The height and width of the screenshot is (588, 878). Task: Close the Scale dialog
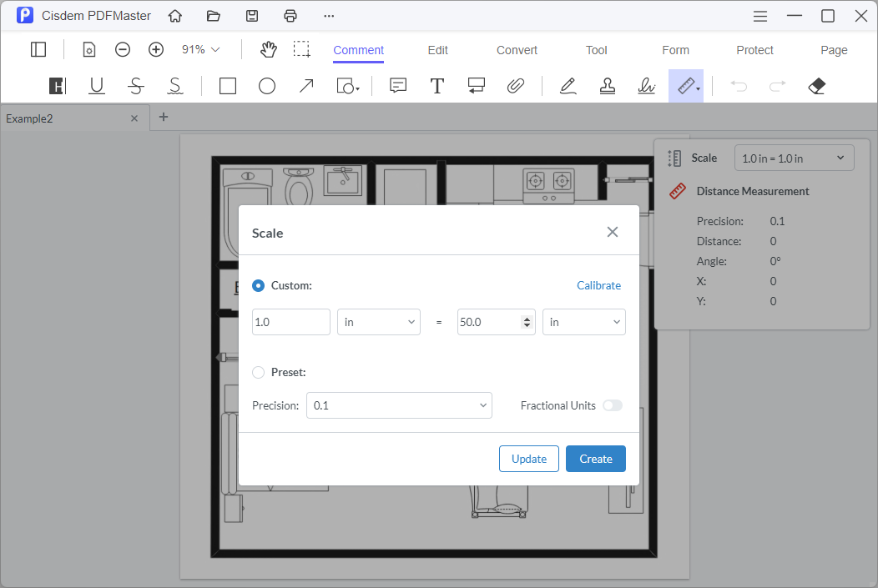tap(613, 232)
